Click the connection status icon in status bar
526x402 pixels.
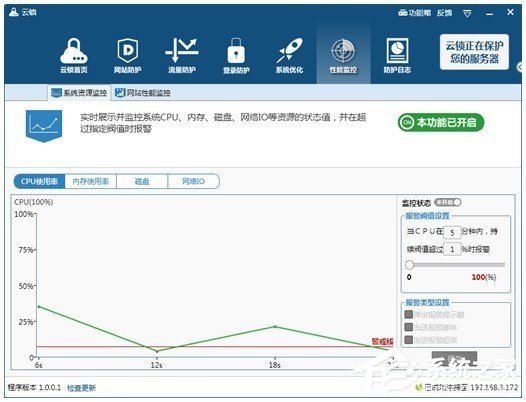[x=419, y=388]
